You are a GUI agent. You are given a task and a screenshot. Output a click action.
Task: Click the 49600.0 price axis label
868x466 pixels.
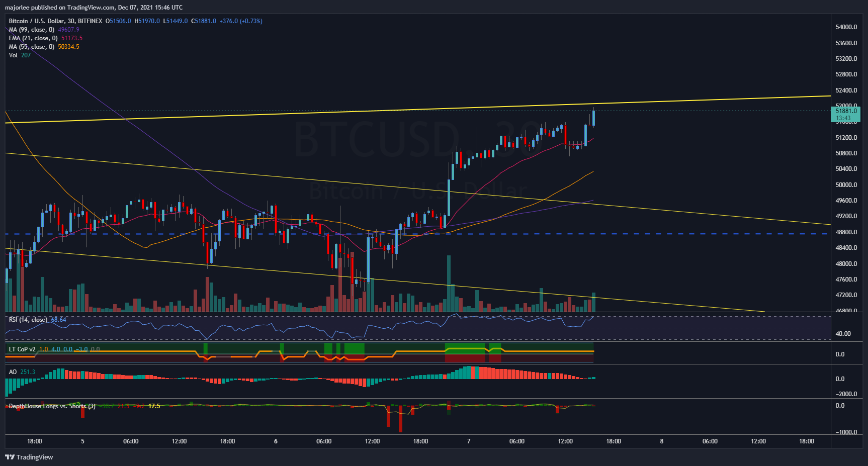(x=846, y=201)
